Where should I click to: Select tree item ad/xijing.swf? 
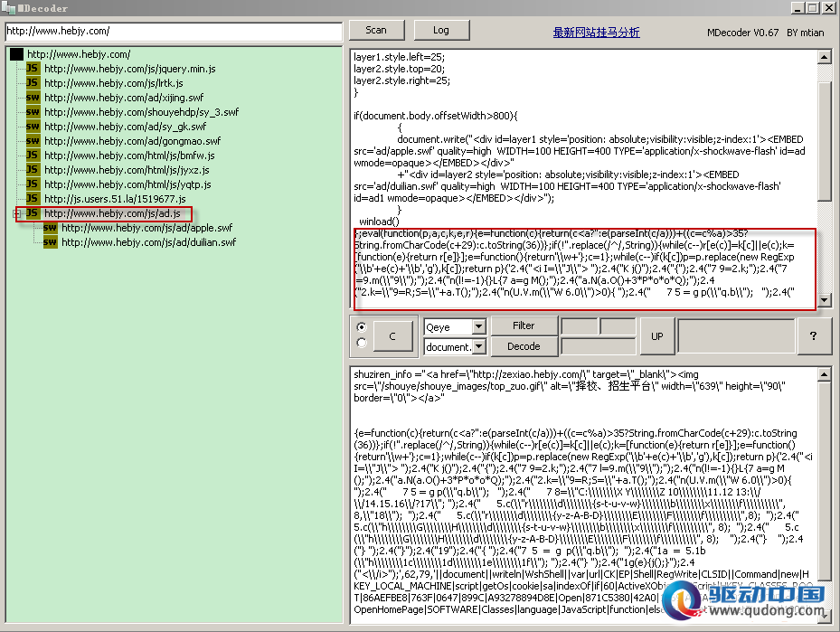(x=124, y=98)
